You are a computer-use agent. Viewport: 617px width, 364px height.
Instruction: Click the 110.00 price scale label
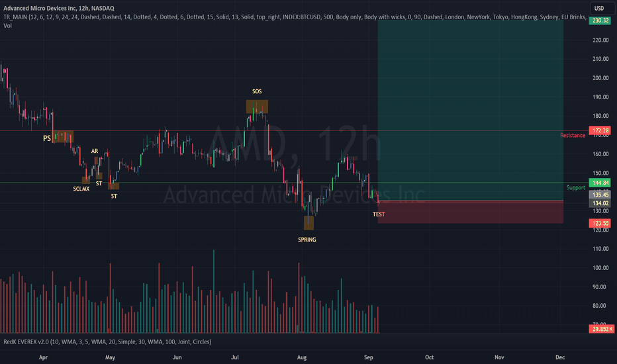(600, 249)
